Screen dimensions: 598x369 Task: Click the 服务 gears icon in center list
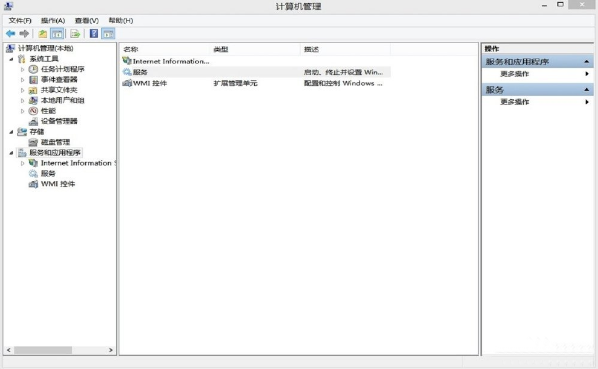pos(127,72)
